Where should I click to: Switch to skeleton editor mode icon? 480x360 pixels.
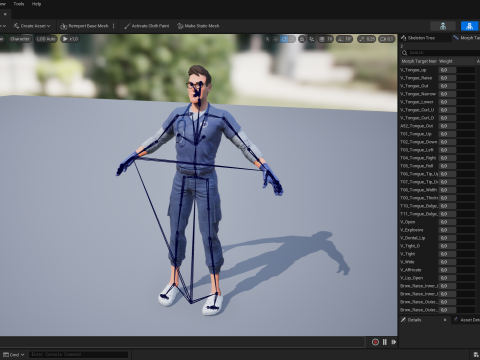pyautogui.click(x=443, y=26)
